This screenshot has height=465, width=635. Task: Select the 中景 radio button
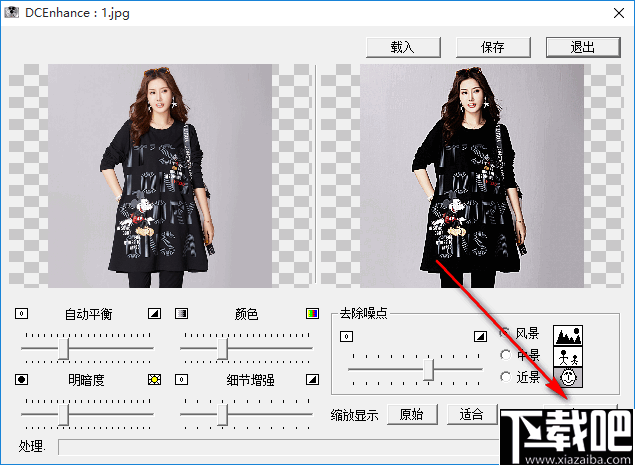click(505, 355)
